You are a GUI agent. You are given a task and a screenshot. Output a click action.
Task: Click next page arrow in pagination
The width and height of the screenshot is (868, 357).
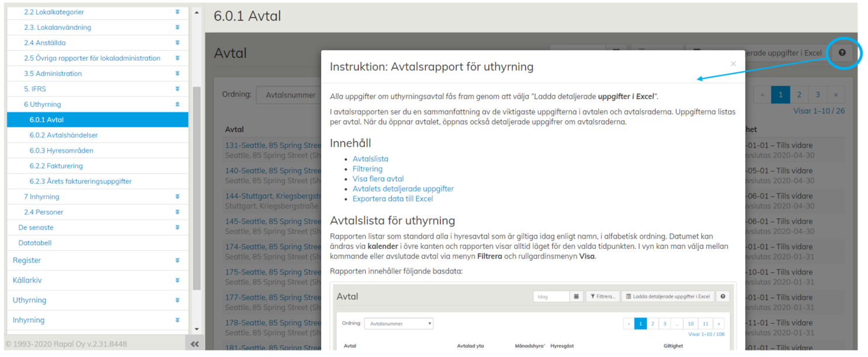(835, 95)
